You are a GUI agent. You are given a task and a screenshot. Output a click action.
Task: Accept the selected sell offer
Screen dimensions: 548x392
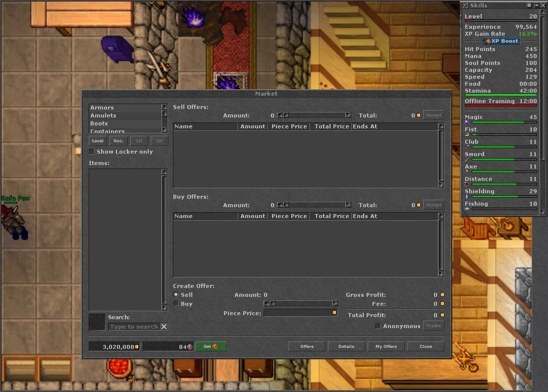pyautogui.click(x=434, y=115)
